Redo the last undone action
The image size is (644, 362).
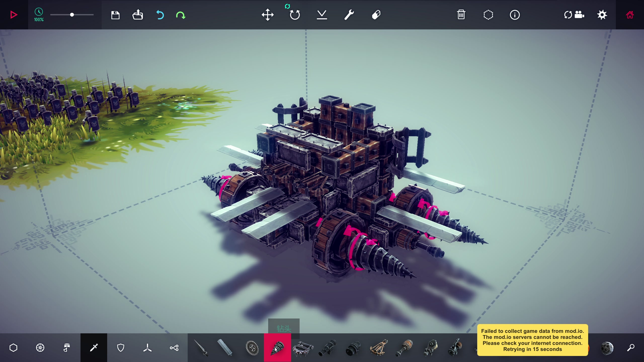(x=181, y=15)
